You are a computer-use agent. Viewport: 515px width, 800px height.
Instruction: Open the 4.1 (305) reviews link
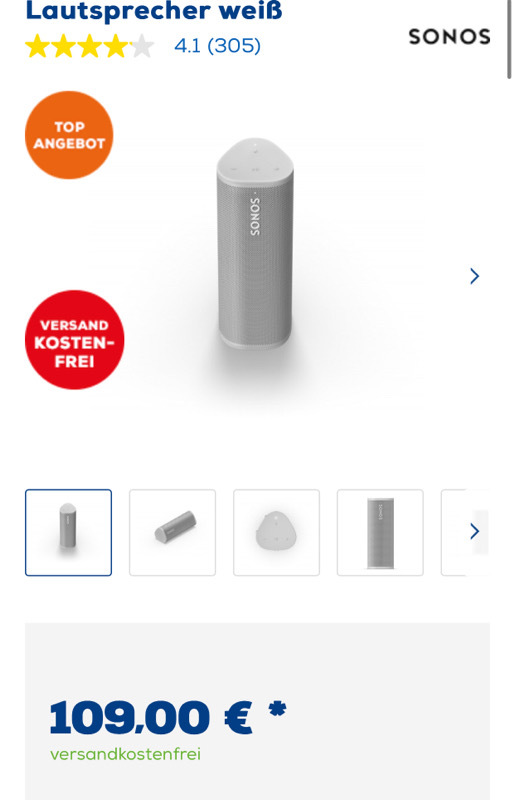(x=217, y=46)
